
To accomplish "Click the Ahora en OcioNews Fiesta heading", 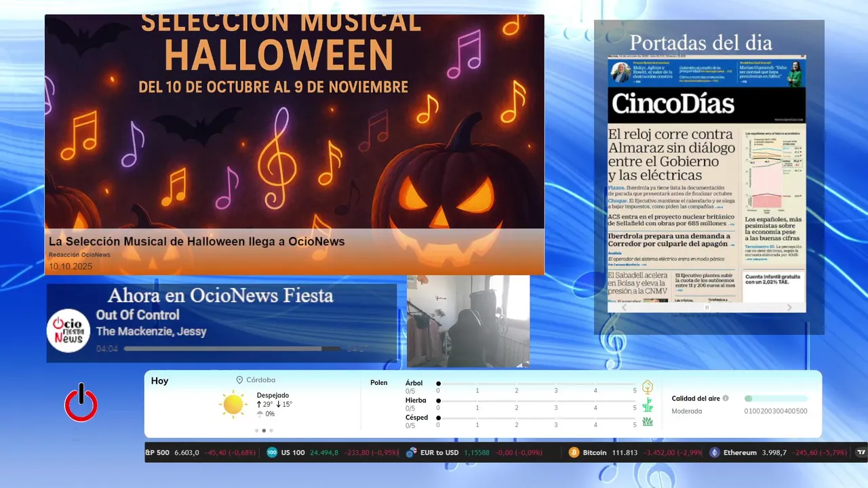I will point(220,296).
